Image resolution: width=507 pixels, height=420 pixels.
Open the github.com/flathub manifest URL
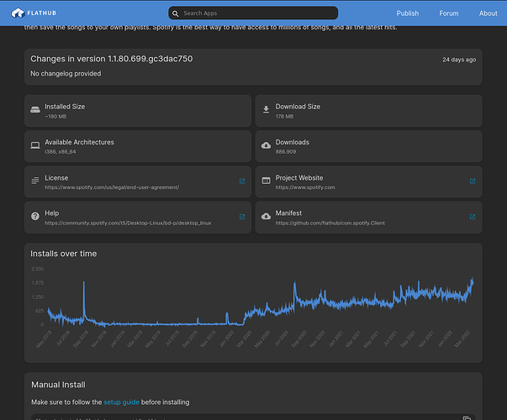pos(330,223)
